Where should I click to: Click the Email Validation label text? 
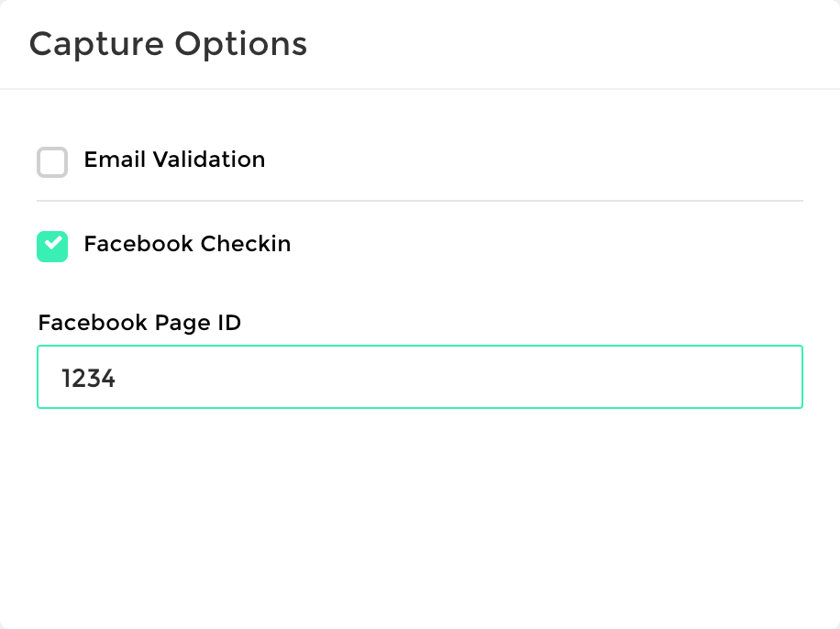coord(174,160)
